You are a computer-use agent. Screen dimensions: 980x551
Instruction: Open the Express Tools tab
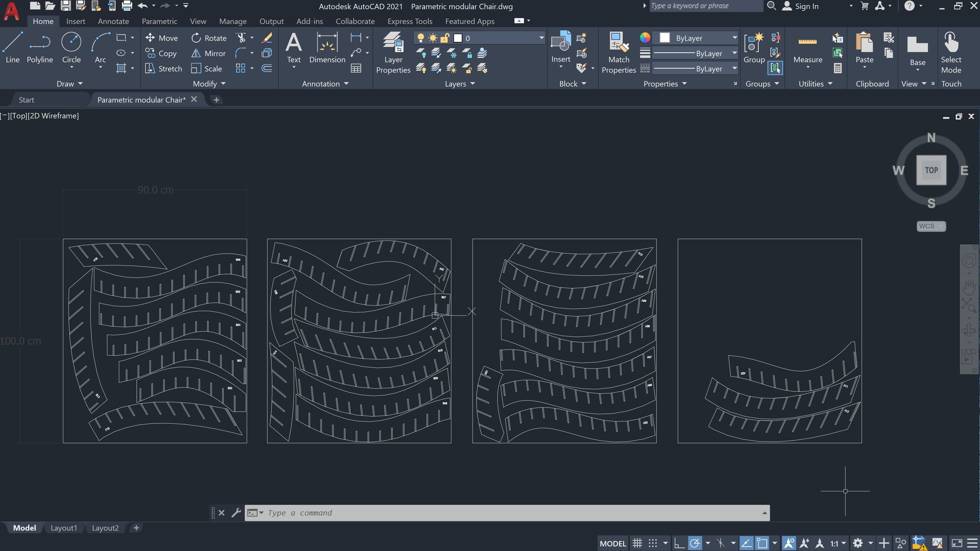tap(410, 21)
